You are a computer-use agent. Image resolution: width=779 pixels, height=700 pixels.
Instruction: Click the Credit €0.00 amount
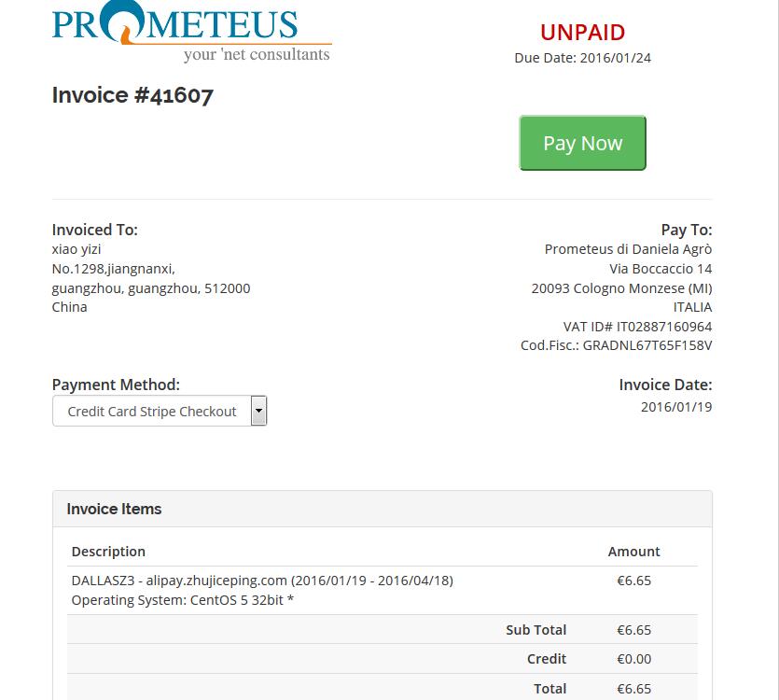[634, 659]
